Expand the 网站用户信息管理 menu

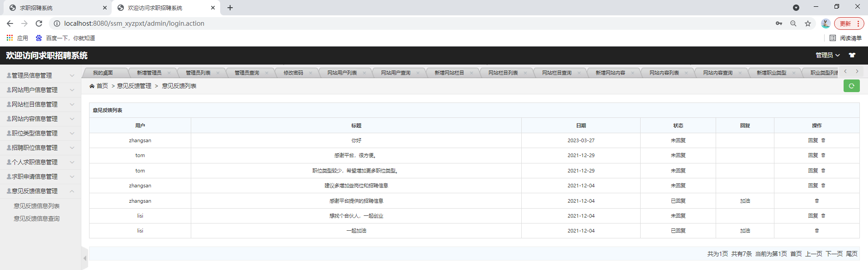[41, 90]
